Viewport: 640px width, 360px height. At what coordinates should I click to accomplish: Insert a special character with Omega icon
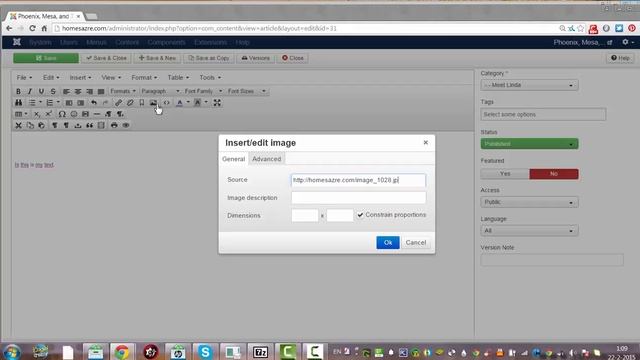coord(62,114)
